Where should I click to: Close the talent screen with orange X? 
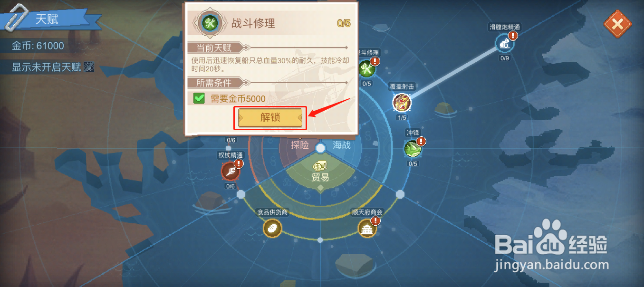[617, 24]
